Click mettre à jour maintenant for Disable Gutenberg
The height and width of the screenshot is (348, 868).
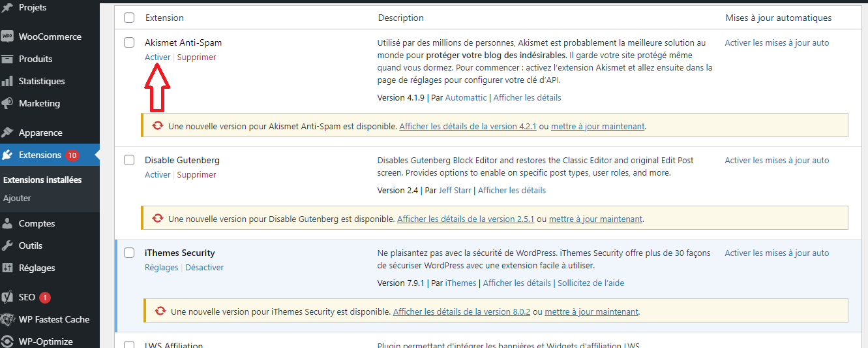[x=595, y=219]
